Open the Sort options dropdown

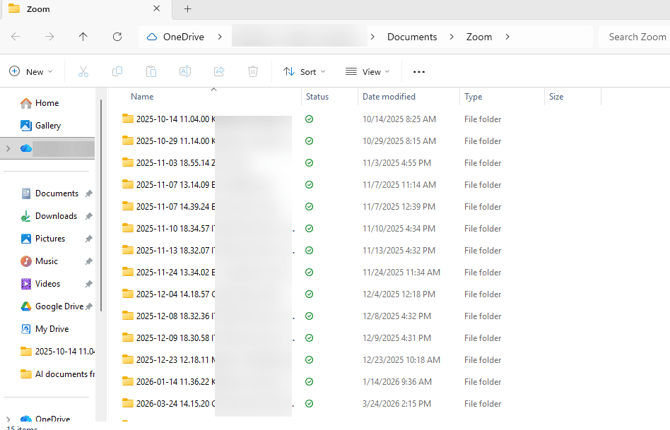(x=304, y=72)
